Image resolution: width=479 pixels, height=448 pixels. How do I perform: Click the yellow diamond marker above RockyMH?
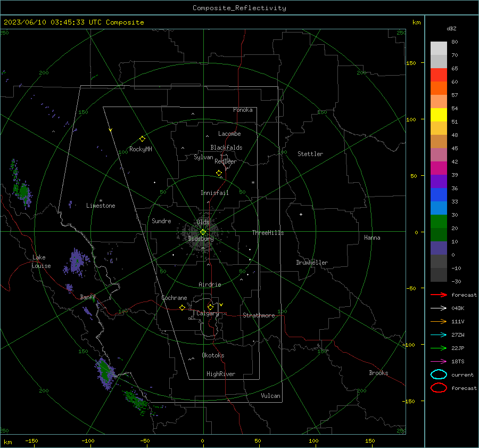click(142, 139)
